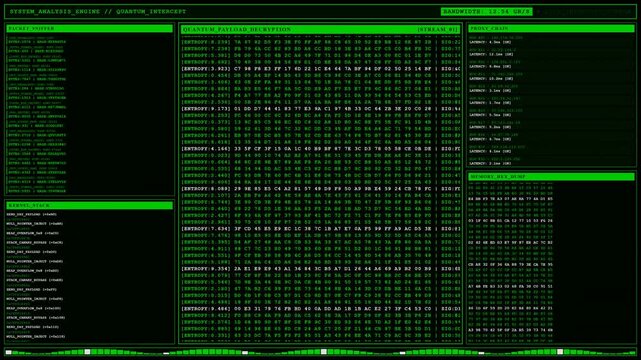641x360 pixels.
Task: Click the BANDWIDTH readout in the header
Action: pos(486,11)
